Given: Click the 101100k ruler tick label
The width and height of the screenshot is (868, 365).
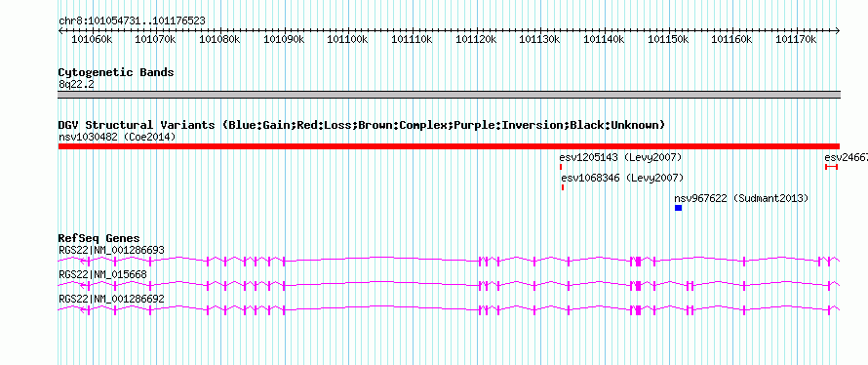Looking at the screenshot, I should [347, 39].
